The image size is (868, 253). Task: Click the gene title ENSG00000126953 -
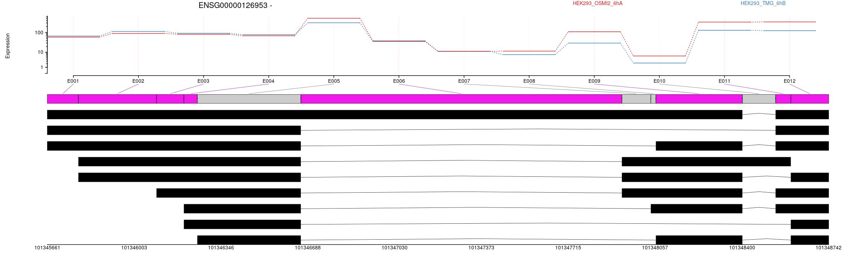click(235, 5)
